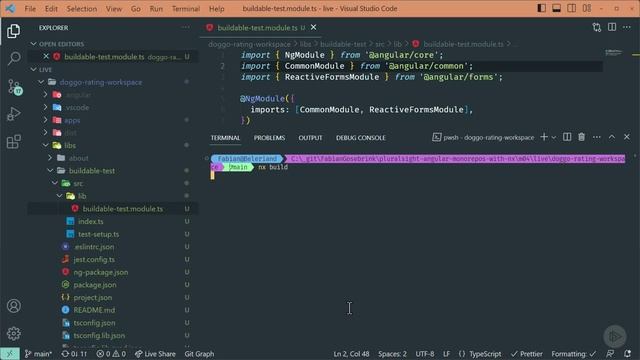Image resolution: width=640 pixels, height=360 pixels.
Task: Click the libs breadcrumb segment
Action: [305, 44]
